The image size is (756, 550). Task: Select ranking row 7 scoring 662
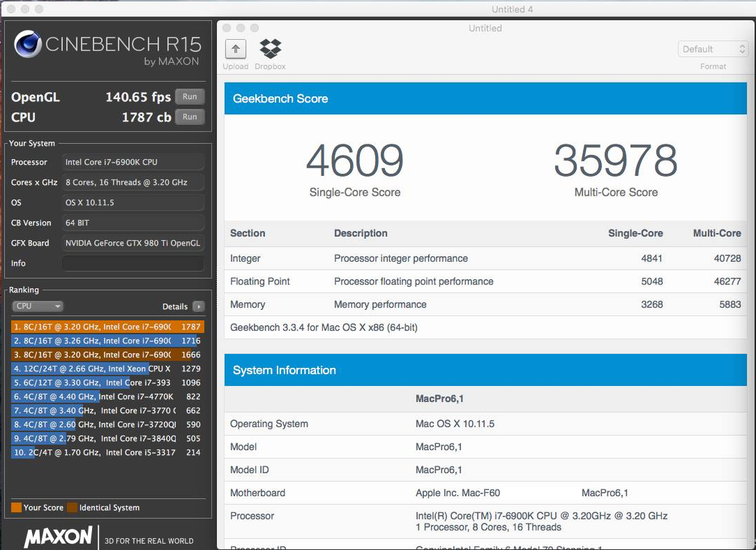[x=107, y=410]
